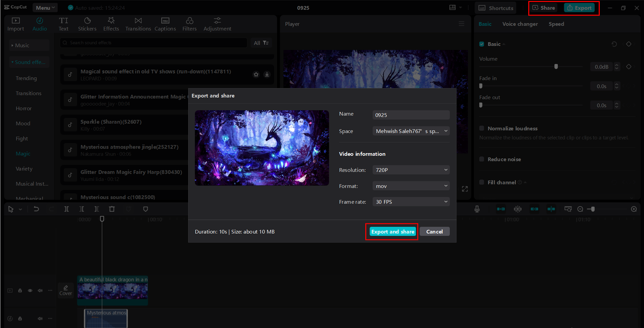This screenshot has height=328, width=644.
Task: Favorite the Magical sound effect entry
Action: [256, 74]
